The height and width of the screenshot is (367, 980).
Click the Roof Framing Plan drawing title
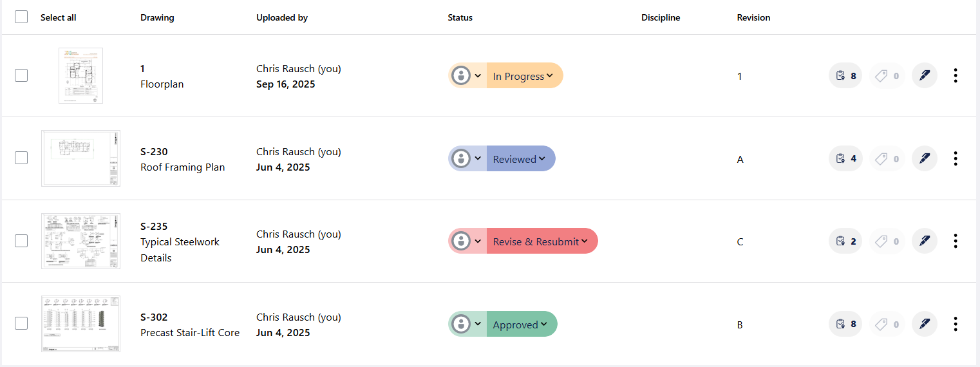tap(182, 167)
